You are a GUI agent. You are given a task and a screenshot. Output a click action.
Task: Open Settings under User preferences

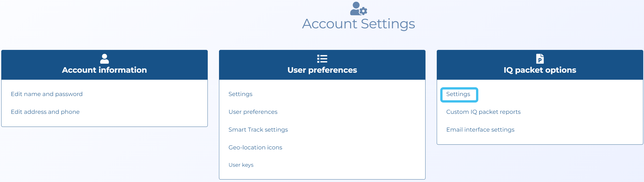[x=240, y=94]
